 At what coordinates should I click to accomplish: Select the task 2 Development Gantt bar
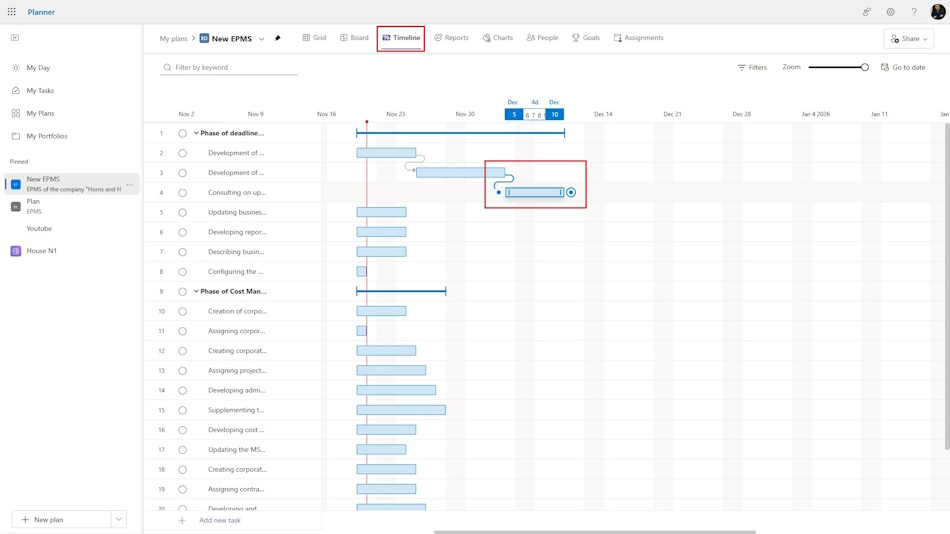[386, 153]
